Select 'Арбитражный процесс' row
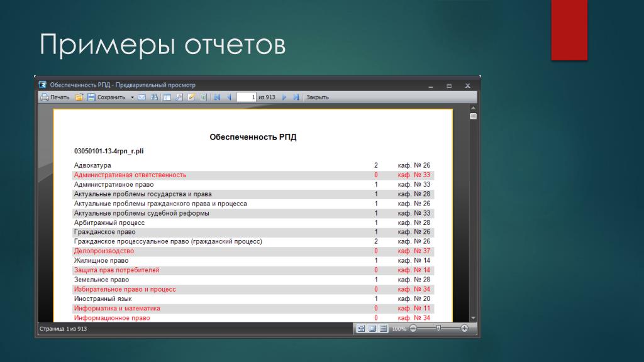 (x=253, y=222)
